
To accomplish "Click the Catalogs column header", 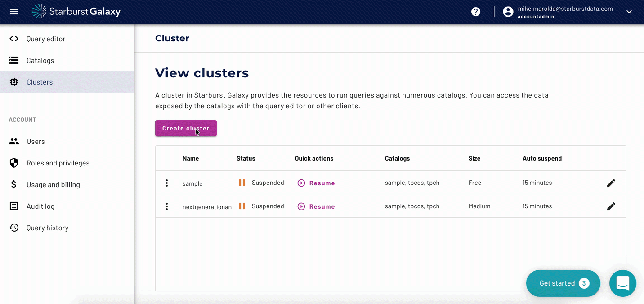I will pyautogui.click(x=398, y=158).
